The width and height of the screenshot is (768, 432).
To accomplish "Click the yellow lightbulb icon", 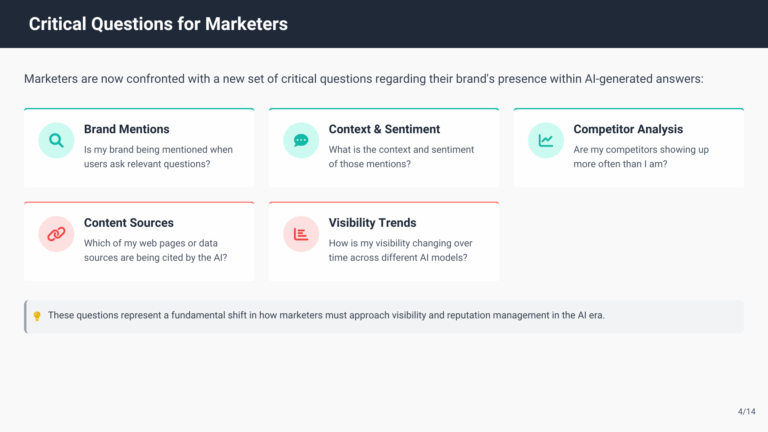I will pos(37,316).
